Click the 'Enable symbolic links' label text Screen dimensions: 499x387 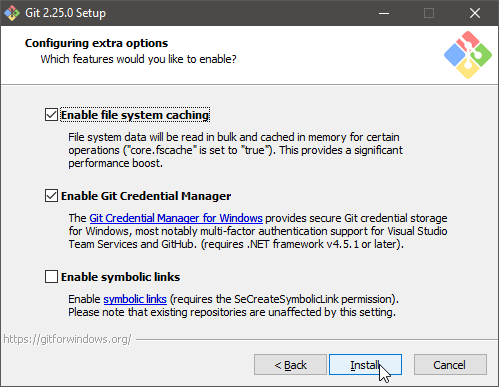pyautogui.click(x=121, y=277)
